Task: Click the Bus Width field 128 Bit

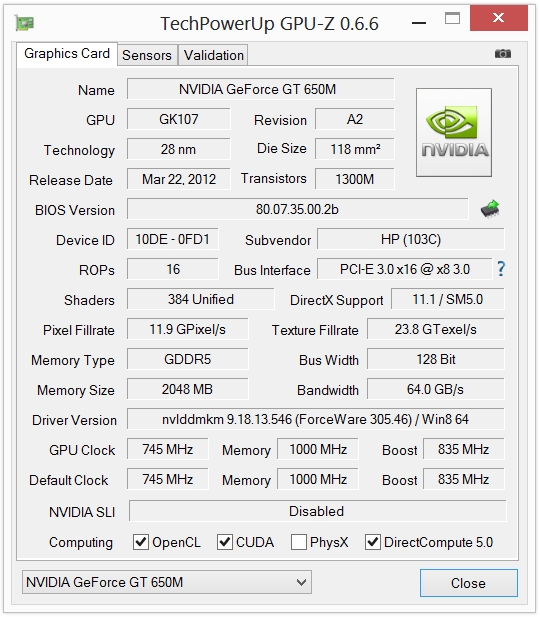Action: coord(436,359)
